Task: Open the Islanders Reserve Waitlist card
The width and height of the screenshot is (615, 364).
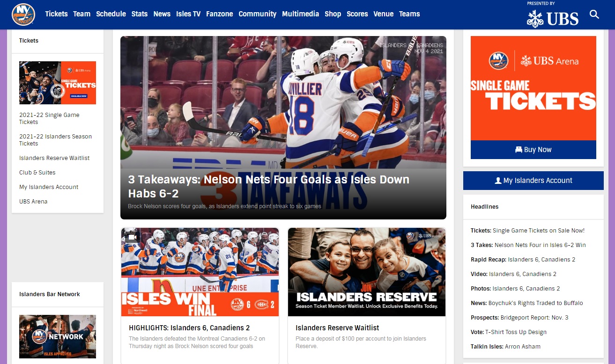Action: point(367,296)
